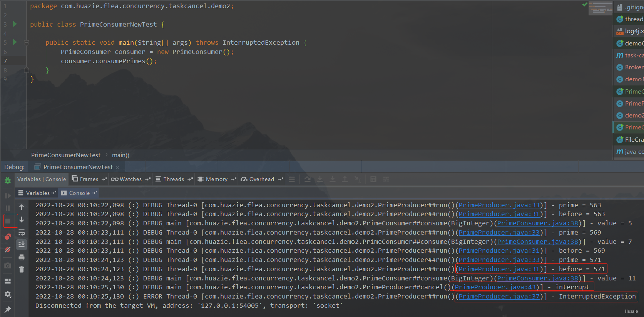Click the Run to Cursor icon
The image size is (644, 317).
tap(358, 179)
